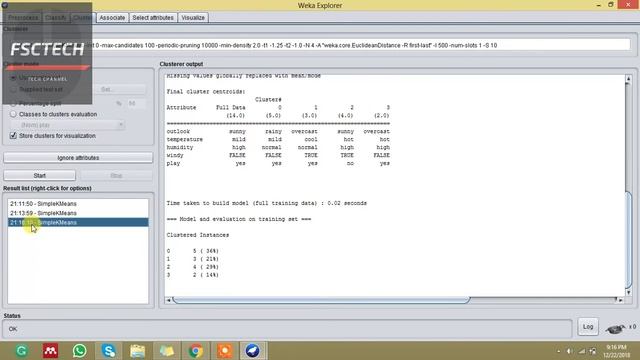The image size is (640, 360).
Task: Click the 'Clustered Instances' heading text
Action: [198, 235]
